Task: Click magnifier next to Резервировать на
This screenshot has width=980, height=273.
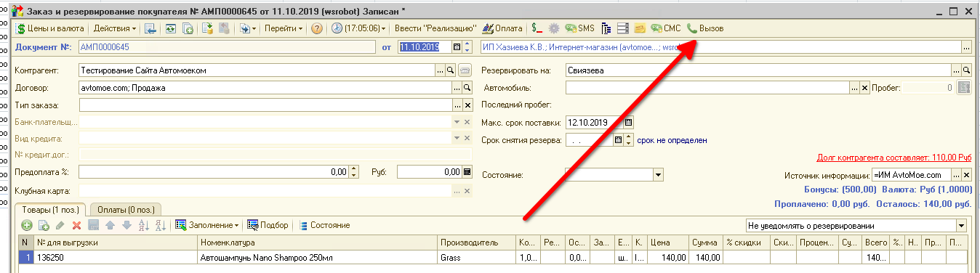Action: click(966, 70)
